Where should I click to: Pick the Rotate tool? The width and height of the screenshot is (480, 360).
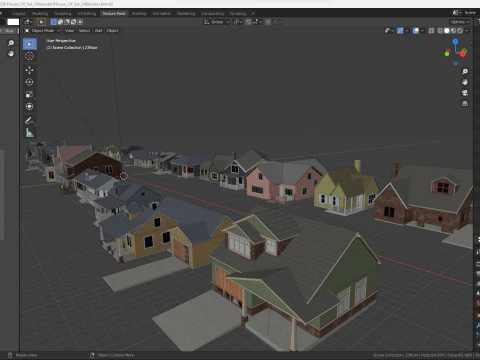click(x=29, y=82)
